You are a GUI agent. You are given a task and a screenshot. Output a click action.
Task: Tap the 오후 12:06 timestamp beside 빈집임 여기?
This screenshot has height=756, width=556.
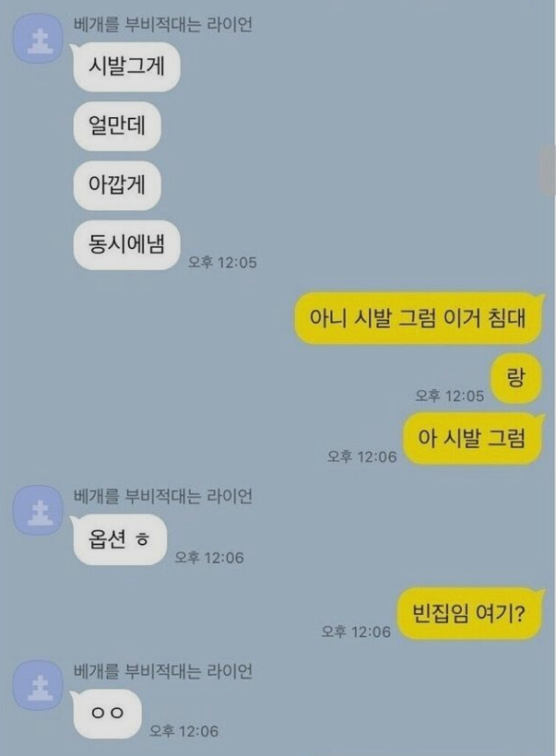click(x=356, y=632)
